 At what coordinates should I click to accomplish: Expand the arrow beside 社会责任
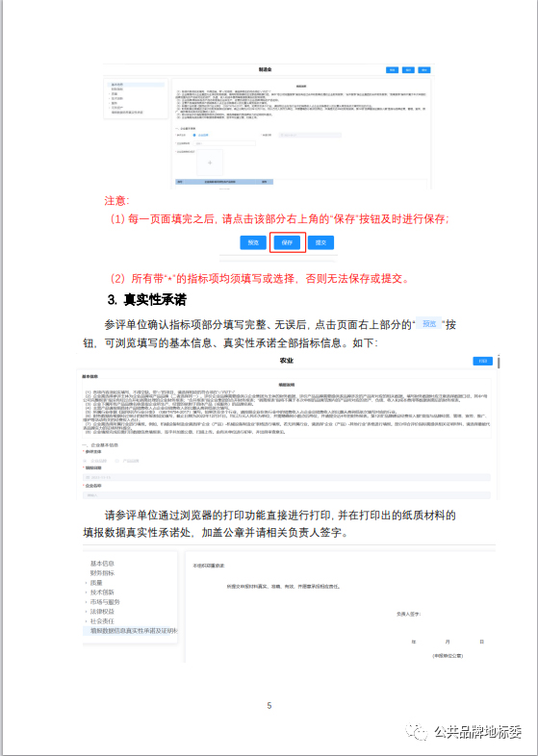[x=87, y=621]
